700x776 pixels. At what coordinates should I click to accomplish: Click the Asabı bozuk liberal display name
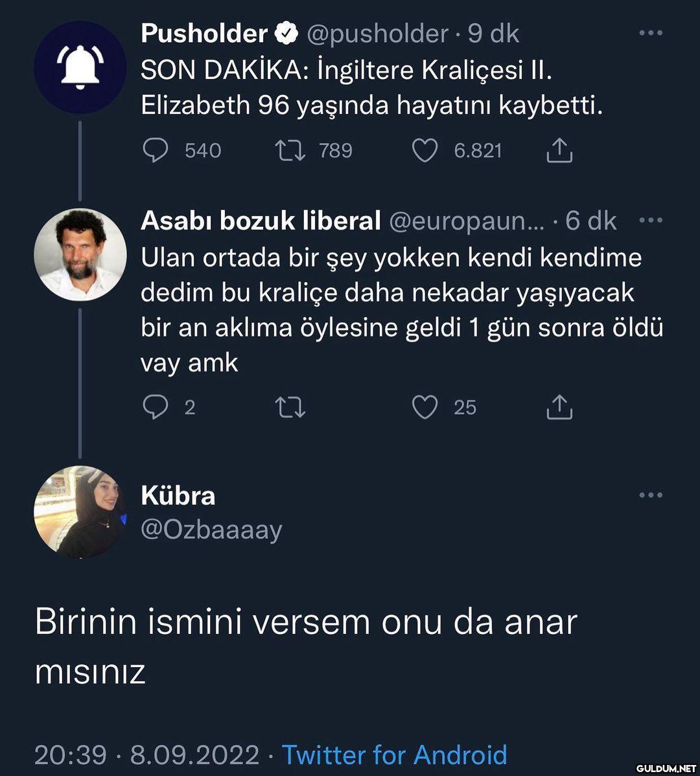tap(261, 221)
